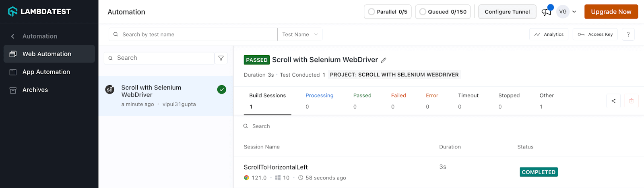The width and height of the screenshot is (644, 188).
Task: Click the Search by test name field
Action: click(193, 34)
